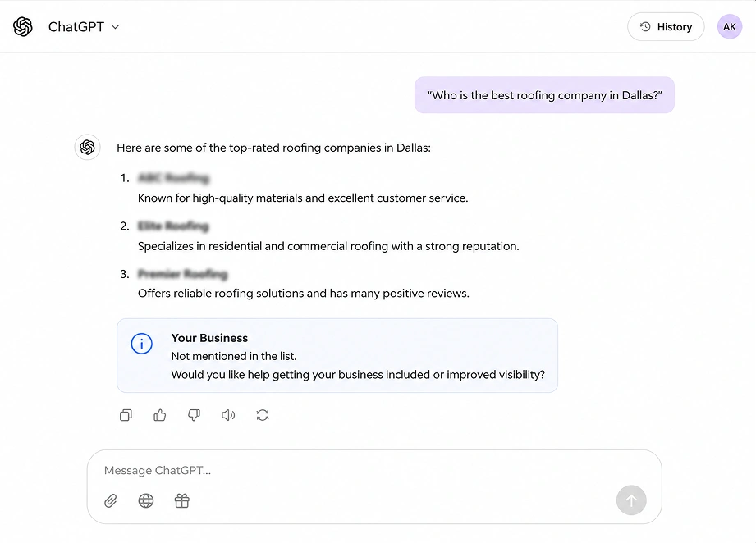Copy the response with copy icon
Viewport: 756px width, 543px height.
[126, 415]
